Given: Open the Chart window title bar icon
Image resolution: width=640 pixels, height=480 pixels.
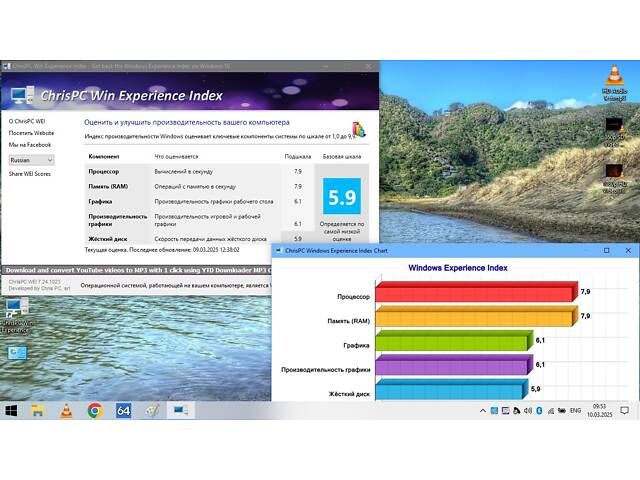Looking at the screenshot, I should (278, 251).
